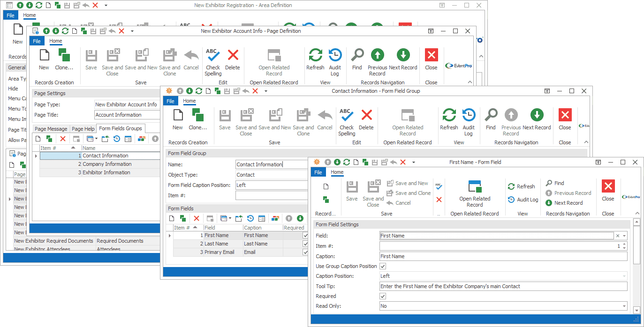Viewport: 644px width, 327px height.
Task: Click Save and Close in First Name window
Action: (373, 193)
